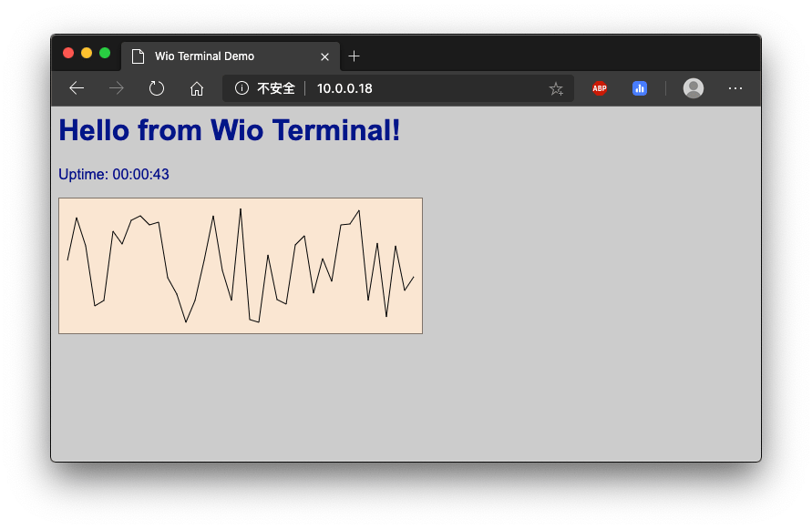The height and width of the screenshot is (529, 812).
Task: Open the user profile avatar
Action: tap(694, 88)
